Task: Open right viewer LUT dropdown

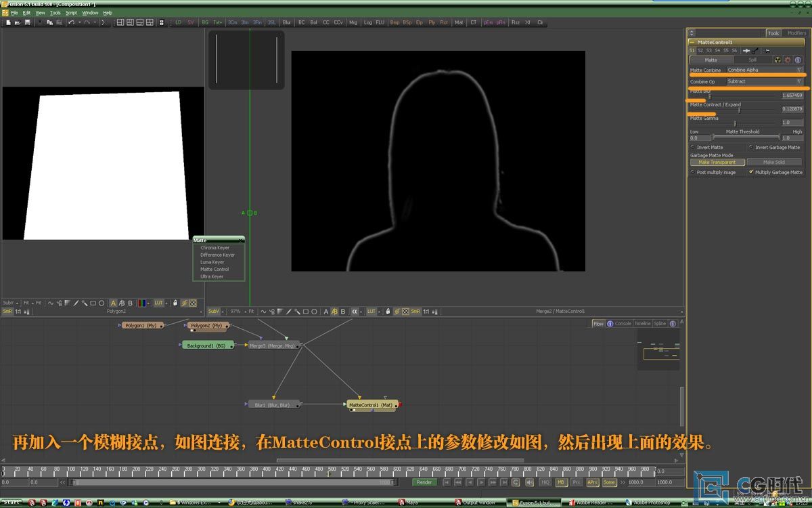Action: coord(372,312)
